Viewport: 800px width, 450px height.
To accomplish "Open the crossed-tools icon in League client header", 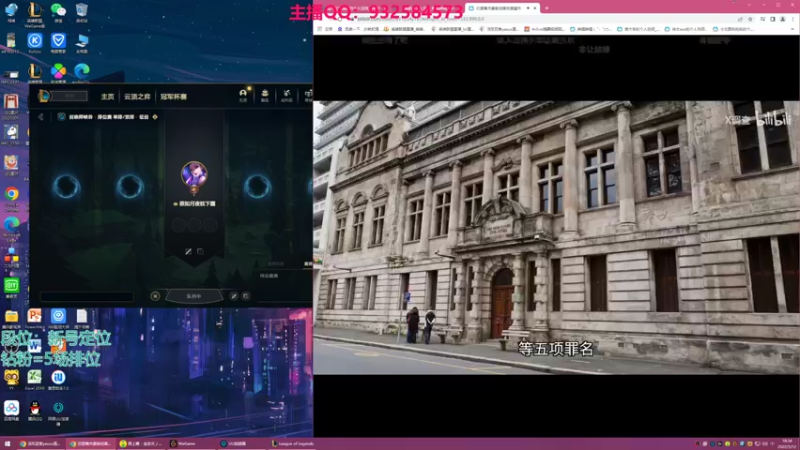I will pyautogui.click(x=287, y=95).
